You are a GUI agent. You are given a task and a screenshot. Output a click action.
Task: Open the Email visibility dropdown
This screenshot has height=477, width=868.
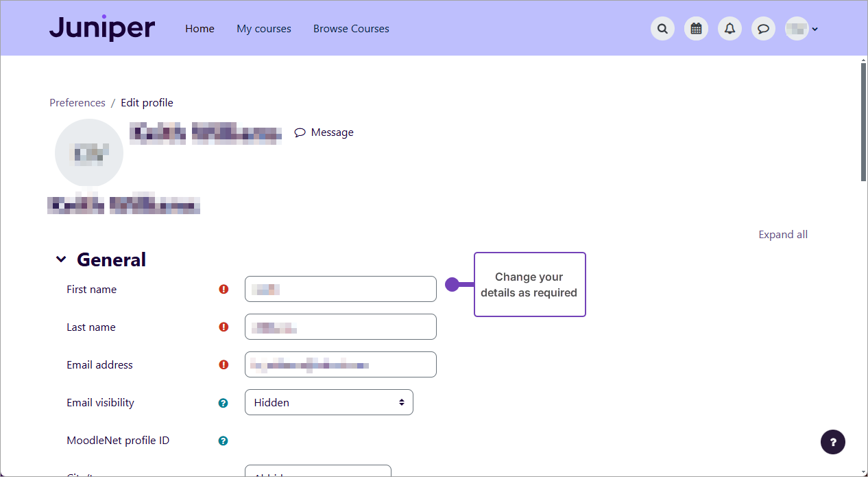pos(328,402)
